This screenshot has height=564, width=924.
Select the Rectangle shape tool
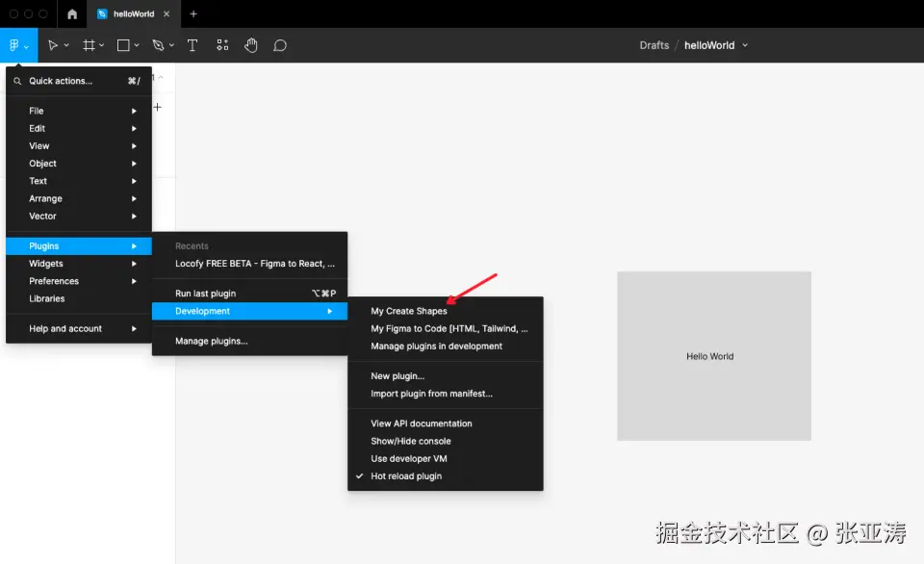click(x=123, y=45)
